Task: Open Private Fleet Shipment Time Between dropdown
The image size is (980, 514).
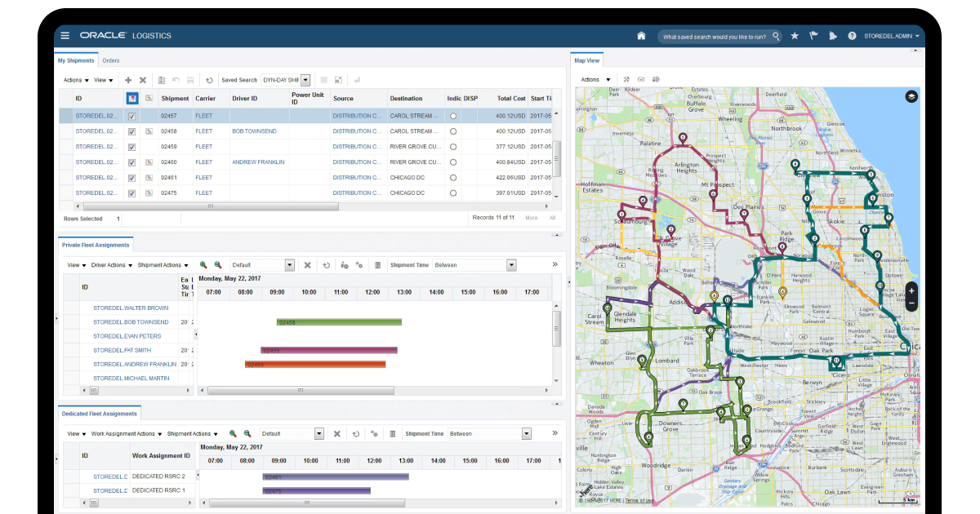Action: click(x=511, y=265)
